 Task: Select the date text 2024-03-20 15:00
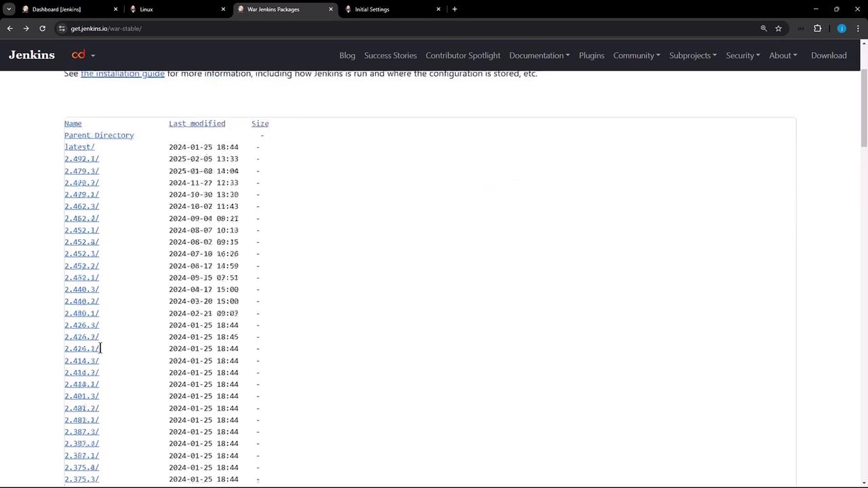coord(203,301)
